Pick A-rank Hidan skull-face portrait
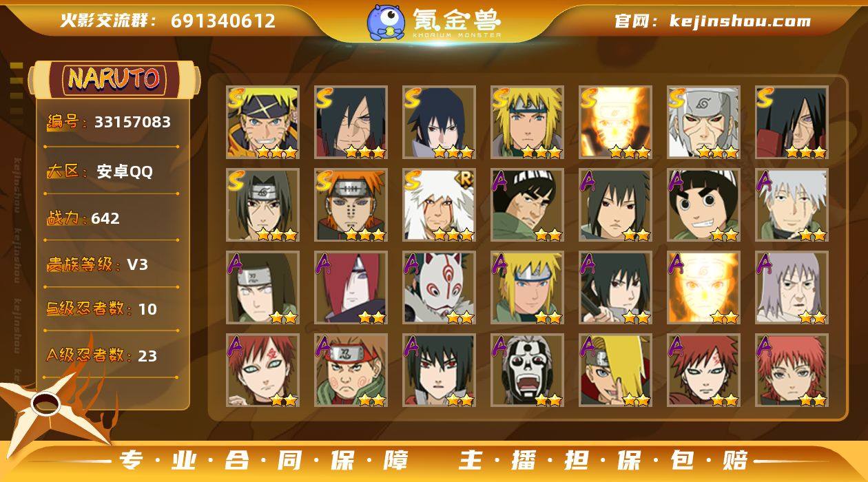 (x=527, y=370)
